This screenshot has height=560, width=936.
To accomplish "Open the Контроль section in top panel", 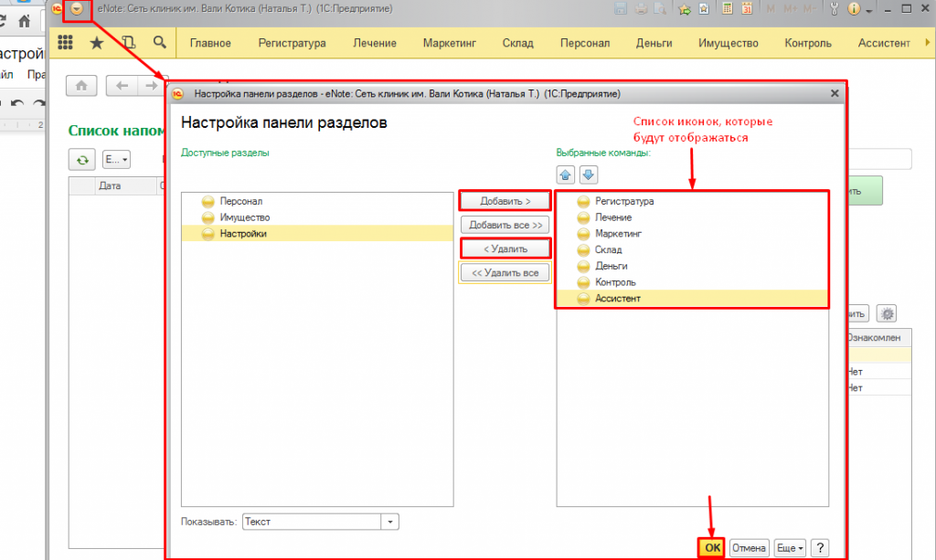I will pyautogui.click(x=808, y=43).
